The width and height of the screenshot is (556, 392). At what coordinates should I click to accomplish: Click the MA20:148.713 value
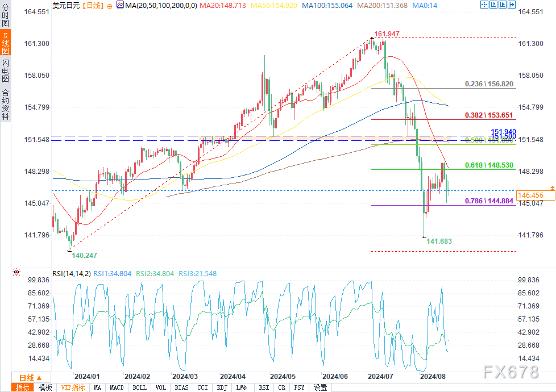point(223,6)
